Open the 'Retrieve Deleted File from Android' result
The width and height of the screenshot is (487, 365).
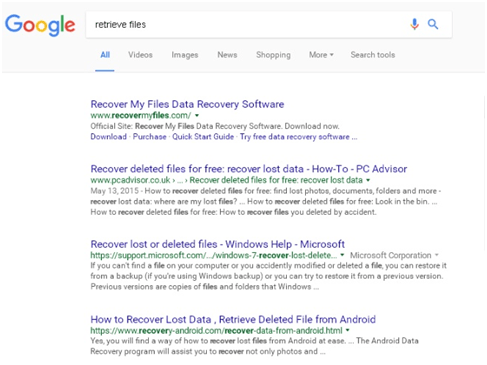click(233, 319)
